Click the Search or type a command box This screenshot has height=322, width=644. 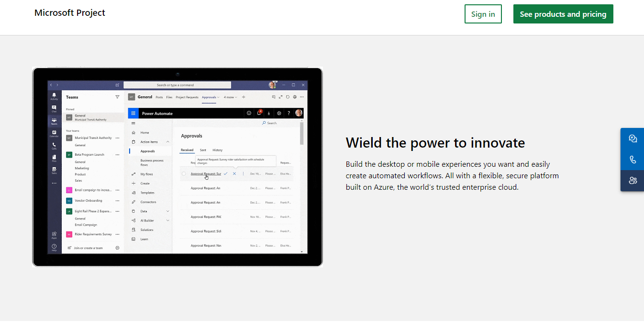(x=177, y=85)
